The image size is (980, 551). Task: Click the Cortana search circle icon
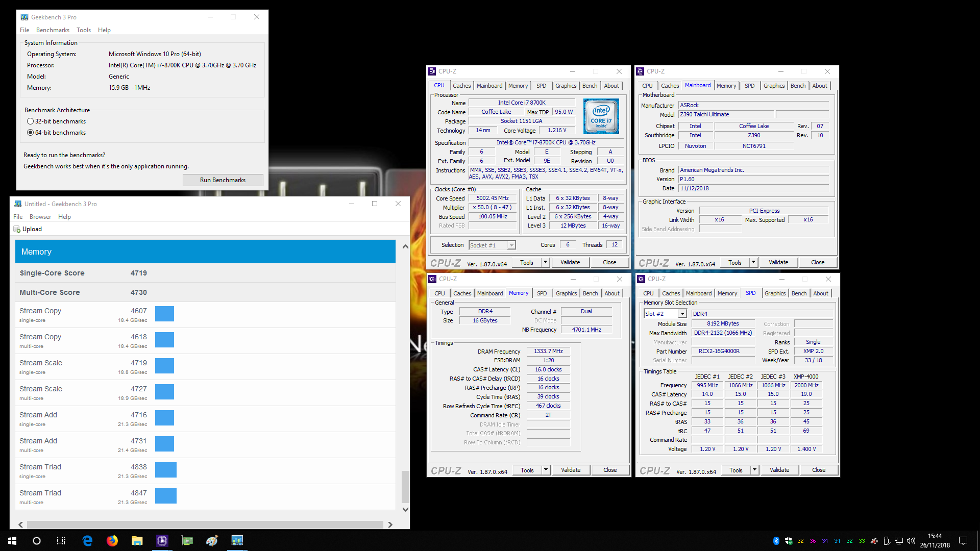(x=37, y=541)
